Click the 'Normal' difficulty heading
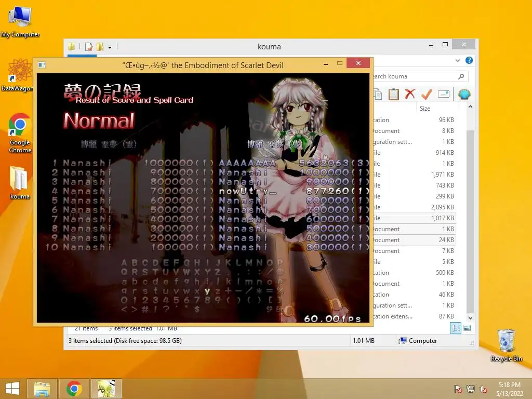Image resolution: width=532 pixels, height=399 pixels. click(x=99, y=121)
